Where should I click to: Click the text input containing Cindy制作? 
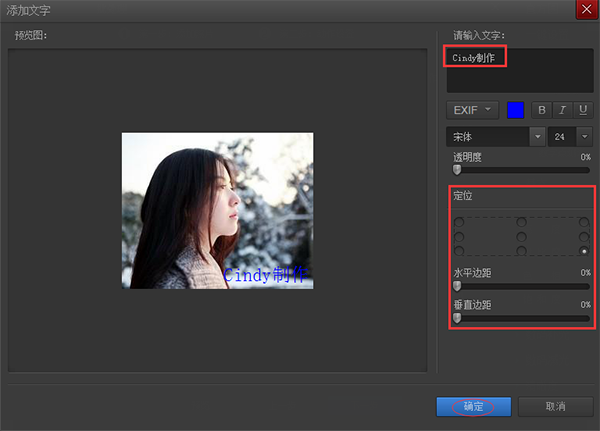tap(520, 70)
